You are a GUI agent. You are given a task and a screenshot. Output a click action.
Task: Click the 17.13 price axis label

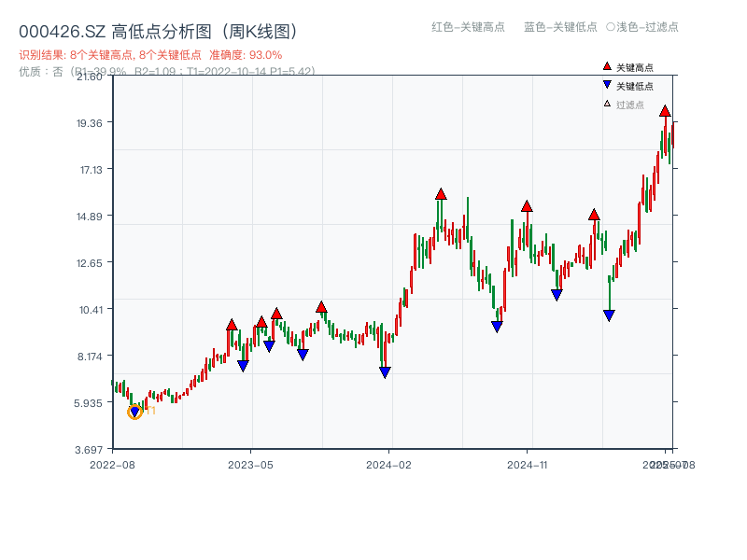click(91, 170)
